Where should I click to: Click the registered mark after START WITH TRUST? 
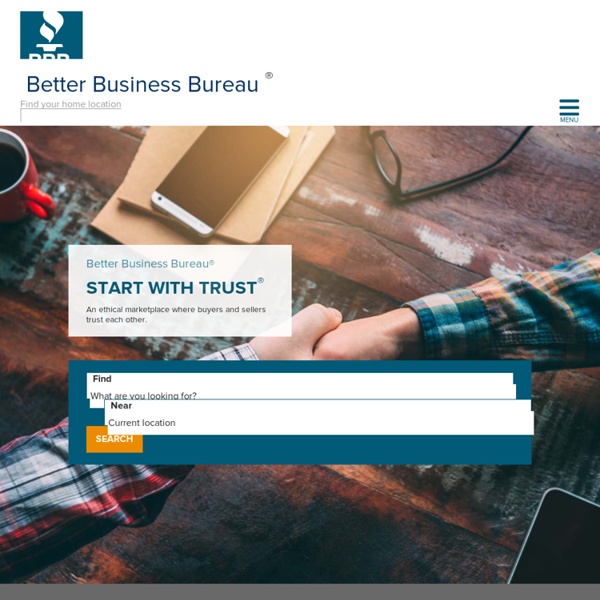[x=261, y=280]
